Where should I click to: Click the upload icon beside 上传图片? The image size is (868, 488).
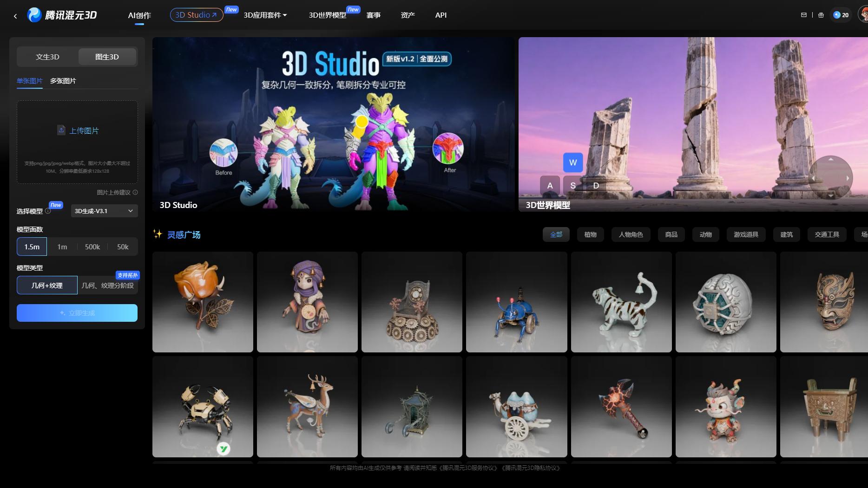61,130
